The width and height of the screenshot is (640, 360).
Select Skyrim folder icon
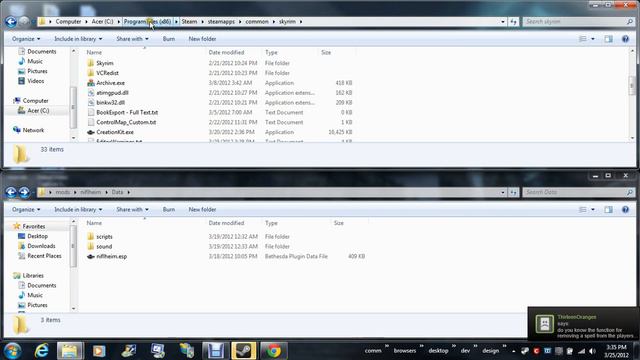pyautogui.click(x=91, y=63)
